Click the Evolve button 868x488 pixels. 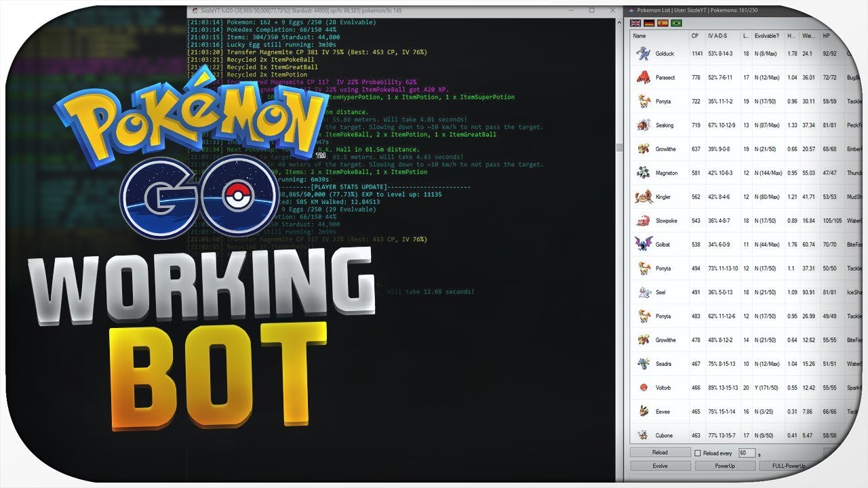click(660, 466)
